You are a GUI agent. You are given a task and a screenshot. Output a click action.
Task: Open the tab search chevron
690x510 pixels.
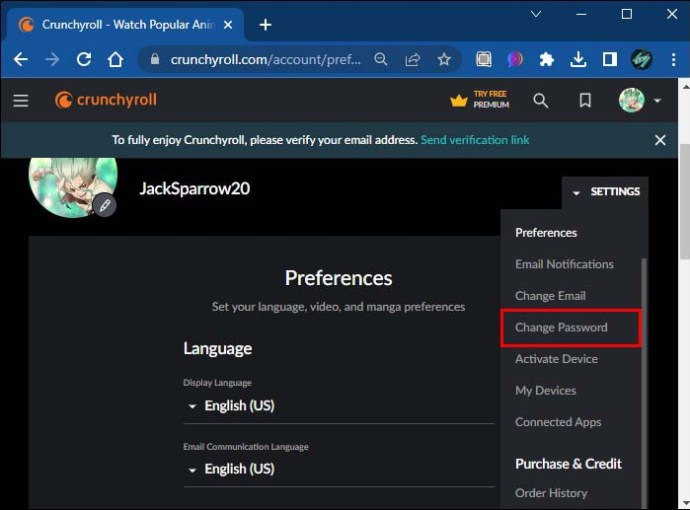pos(536,14)
